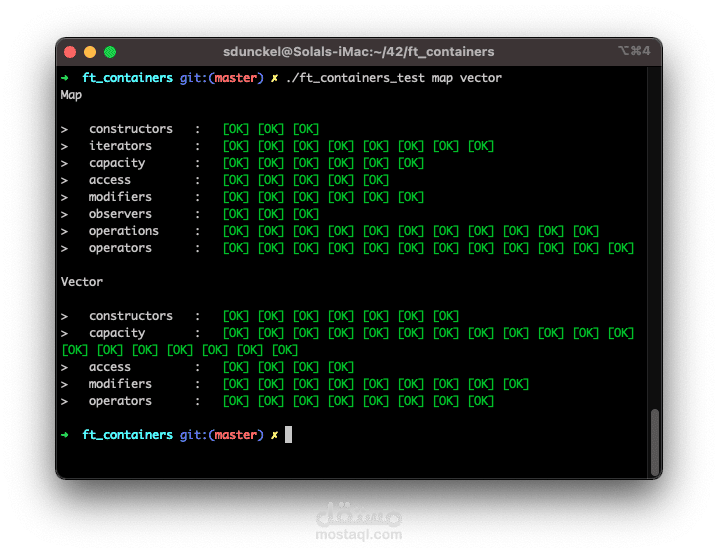718x553 pixels.
Task: Click the yellow ✗ in the first prompt
Action: click(x=274, y=78)
